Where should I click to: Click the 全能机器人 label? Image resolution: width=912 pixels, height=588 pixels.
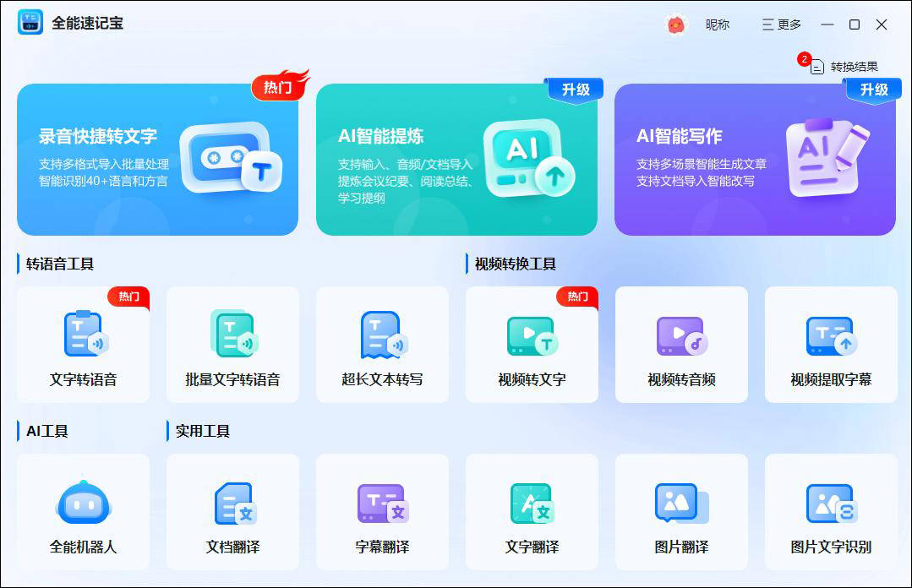point(83,547)
